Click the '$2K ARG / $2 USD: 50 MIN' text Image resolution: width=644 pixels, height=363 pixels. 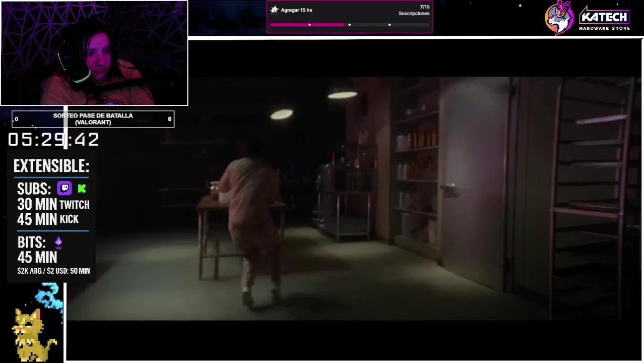point(53,271)
